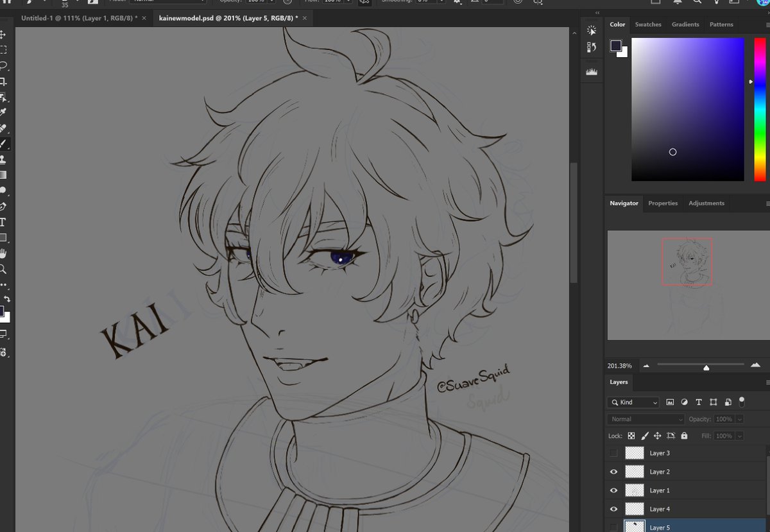The width and height of the screenshot is (770, 532).
Task: Click the rainbow hue slider strip
Action: point(758,110)
